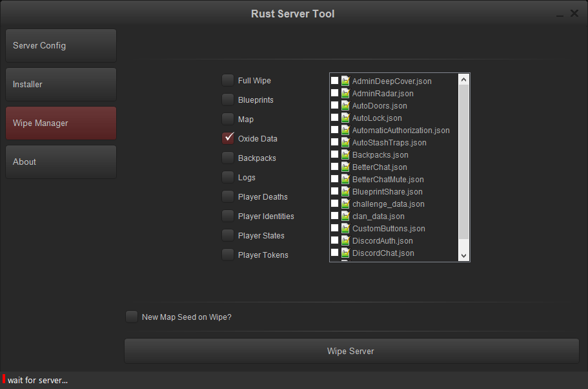Click the AdminRadar.json file icon
This screenshot has height=389, width=588.
click(345, 94)
